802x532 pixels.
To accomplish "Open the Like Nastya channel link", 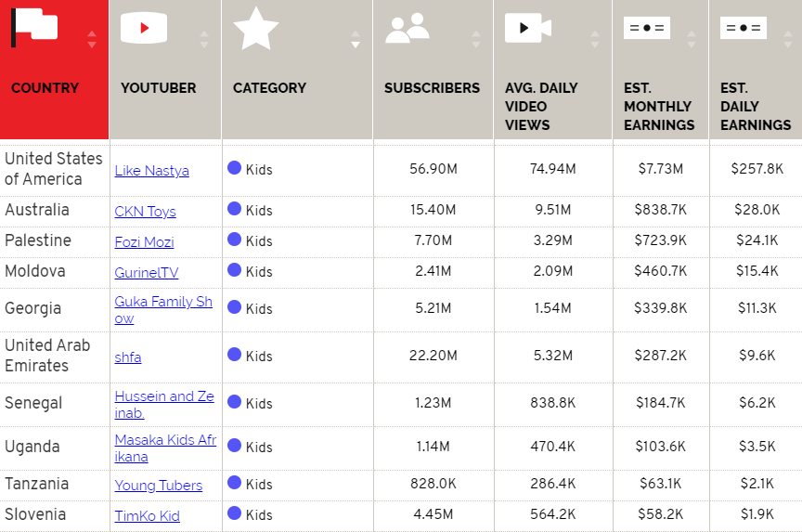I will point(152,170).
